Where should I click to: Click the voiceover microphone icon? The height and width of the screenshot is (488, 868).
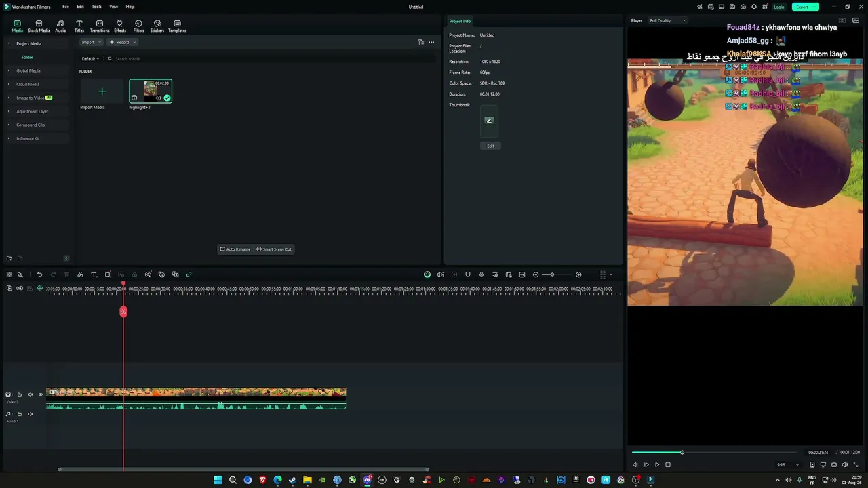pyautogui.click(x=481, y=274)
